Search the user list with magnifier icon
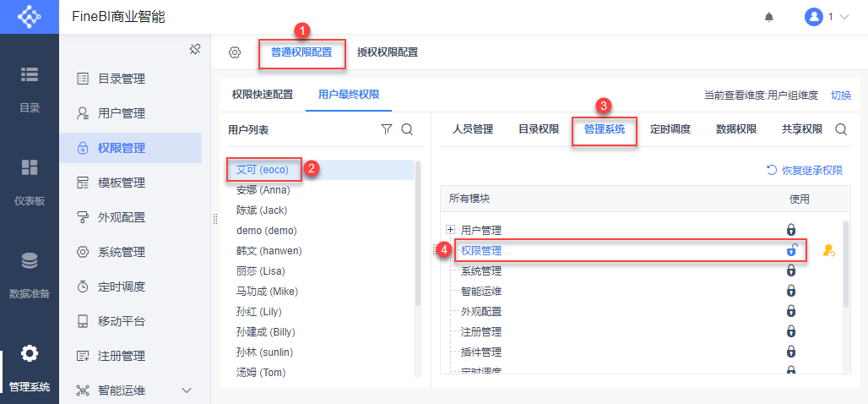 pos(406,129)
